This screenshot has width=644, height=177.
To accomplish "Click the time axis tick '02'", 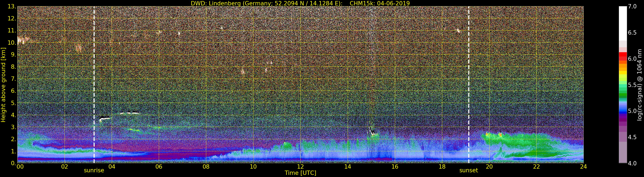I will pyautogui.click(x=65, y=166).
